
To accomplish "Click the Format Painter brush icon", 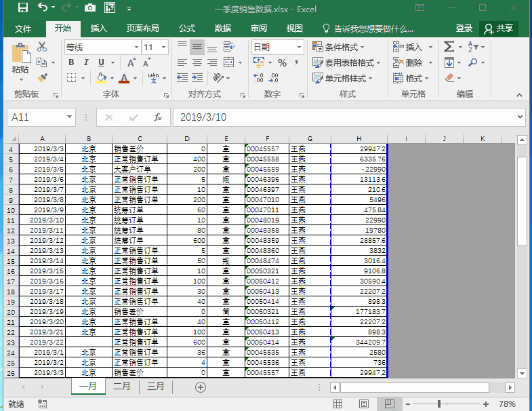I will point(42,79).
